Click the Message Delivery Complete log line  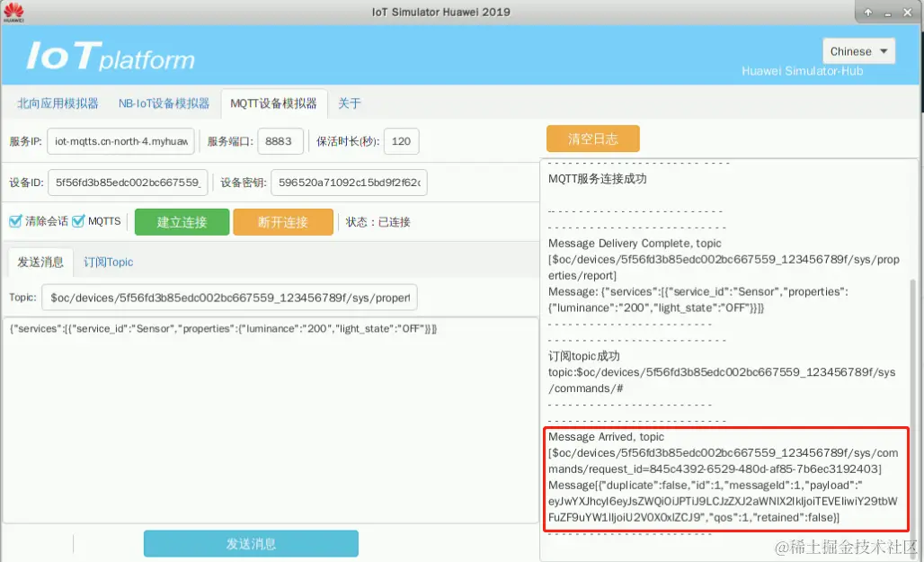pyautogui.click(x=635, y=243)
